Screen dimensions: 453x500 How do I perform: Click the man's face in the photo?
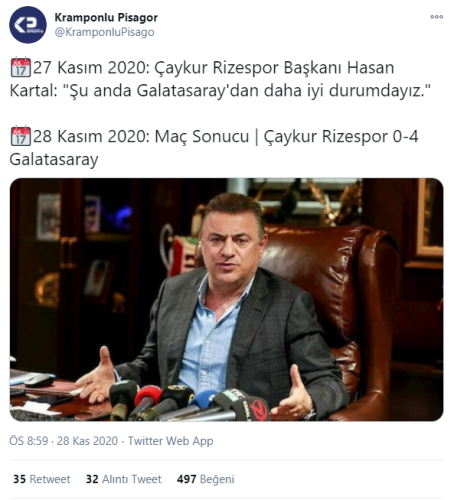coord(230,247)
